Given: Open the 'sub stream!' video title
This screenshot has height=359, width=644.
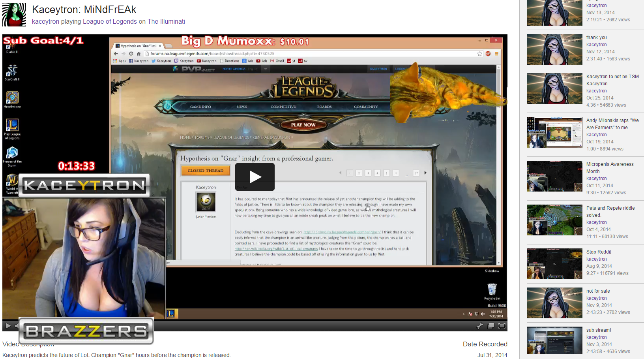Looking at the screenshot, I should pos(598,330).
